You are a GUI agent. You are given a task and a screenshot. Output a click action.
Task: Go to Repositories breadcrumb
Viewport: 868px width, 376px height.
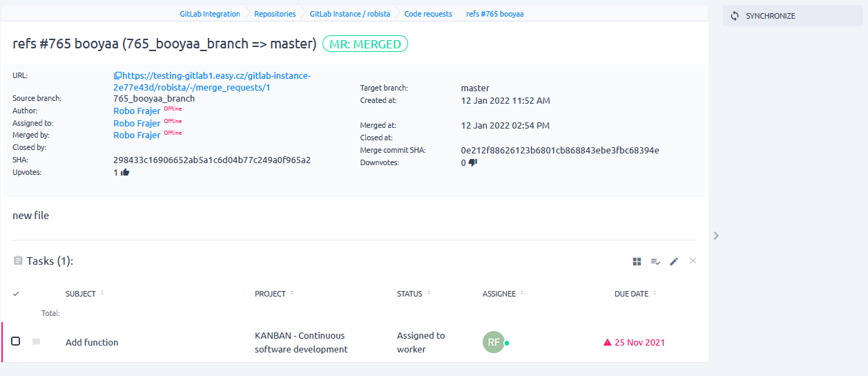coord(275,14)
